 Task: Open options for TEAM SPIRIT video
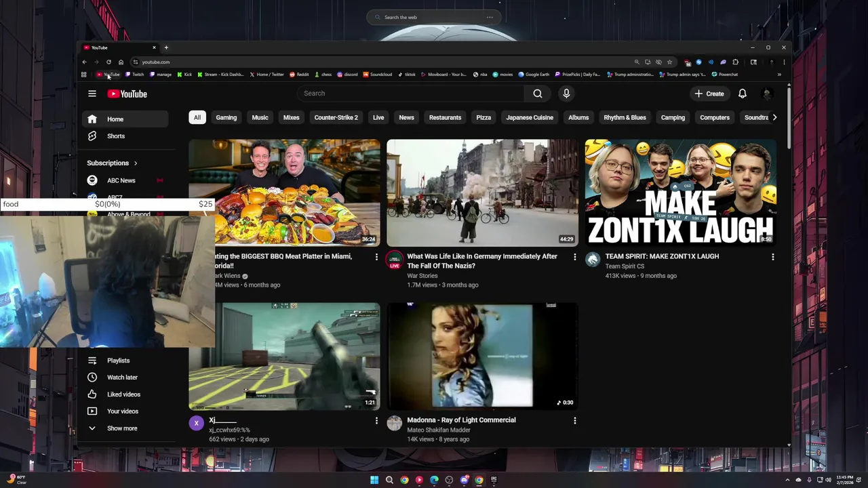click(772, 257)
